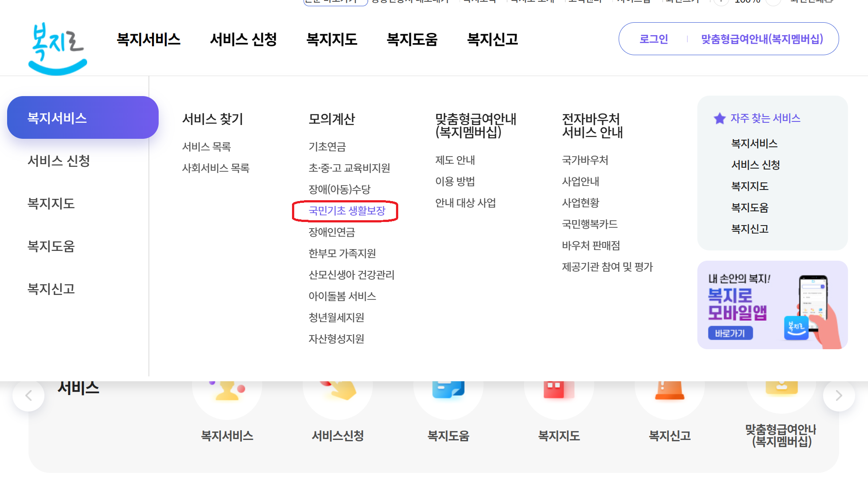Click the right carousel arrow
868x484 pixels.
pyautogui.click(x=839, y=395)
